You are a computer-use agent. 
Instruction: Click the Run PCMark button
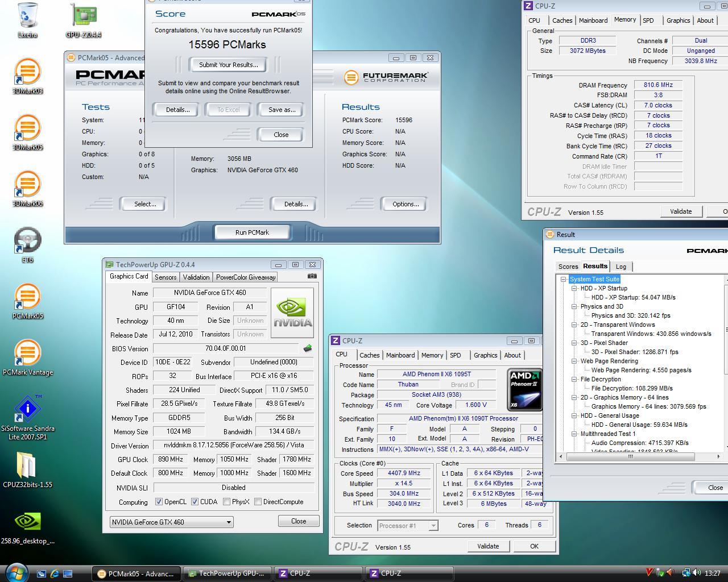point(252,232)
